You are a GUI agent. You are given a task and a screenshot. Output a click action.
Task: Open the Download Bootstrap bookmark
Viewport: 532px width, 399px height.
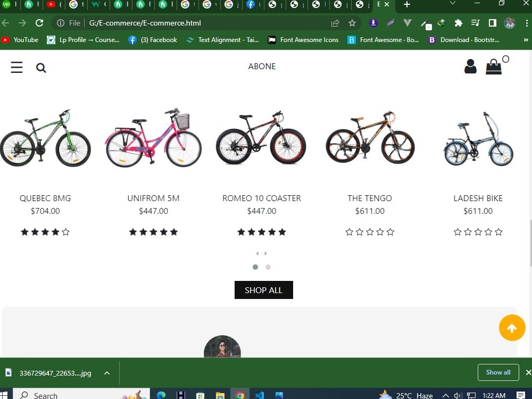point(463,40)
